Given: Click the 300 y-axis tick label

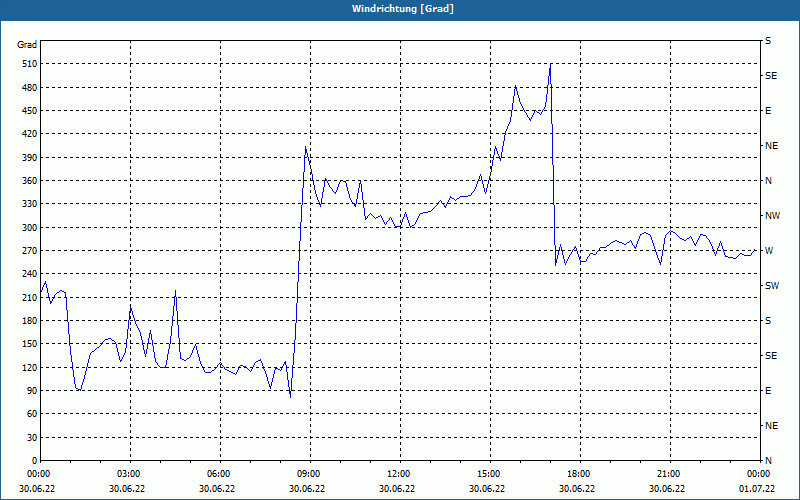Looking at the screenshot, I should point(30,227).
